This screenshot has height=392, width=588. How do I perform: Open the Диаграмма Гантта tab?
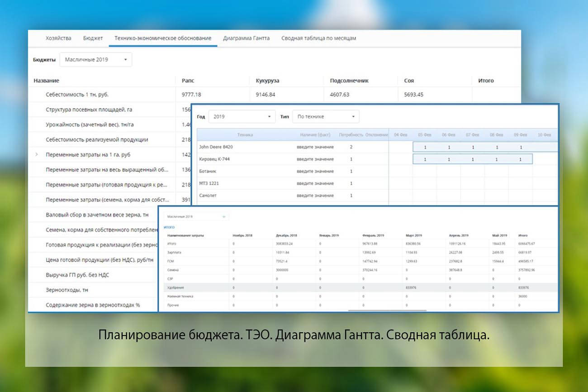246,38
